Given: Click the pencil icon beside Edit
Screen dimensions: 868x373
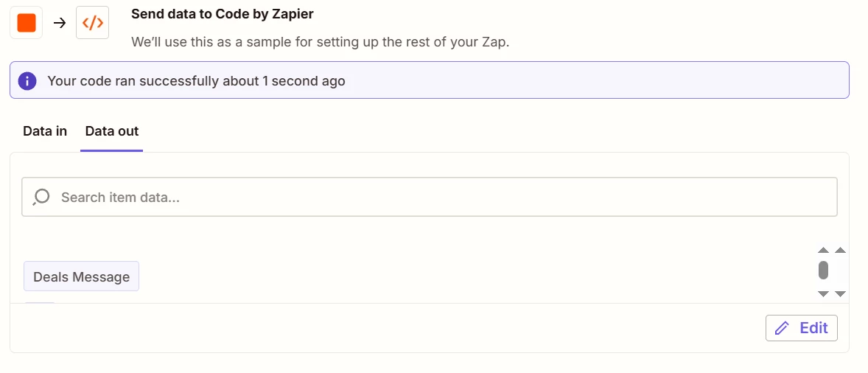Looking at the screenshot, I should (x=782, y=328).
